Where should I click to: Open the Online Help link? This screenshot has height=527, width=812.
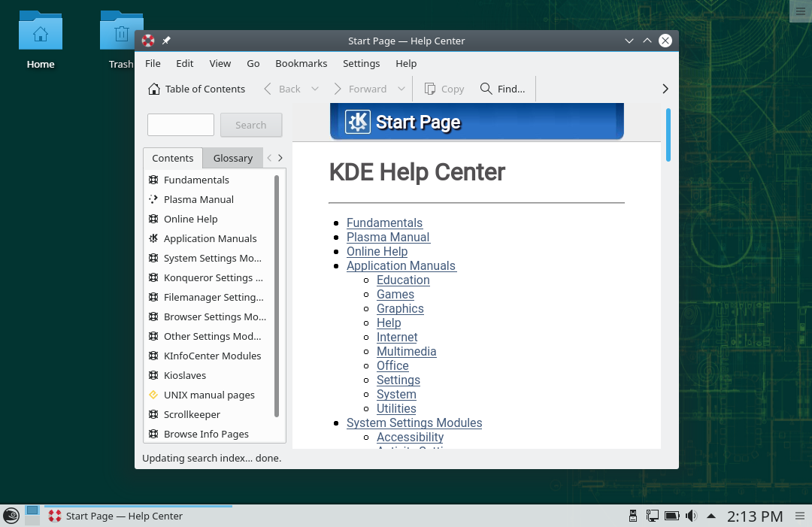point(377,252)
